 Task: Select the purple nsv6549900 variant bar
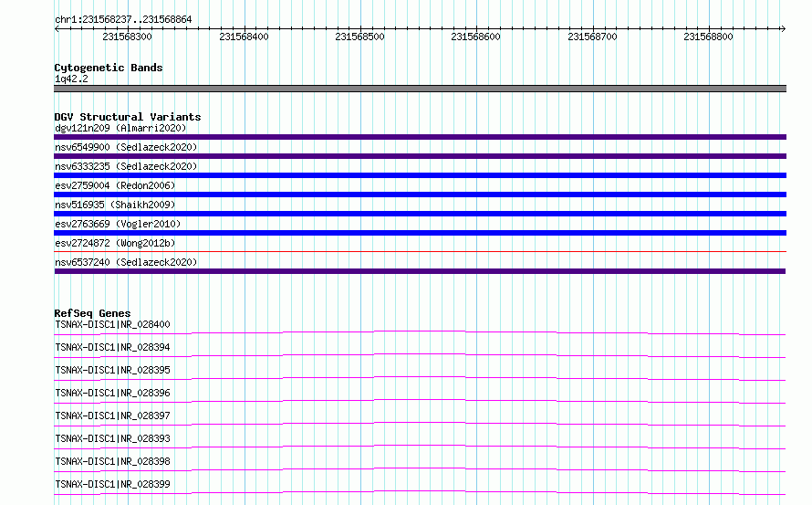pos(420,156)
